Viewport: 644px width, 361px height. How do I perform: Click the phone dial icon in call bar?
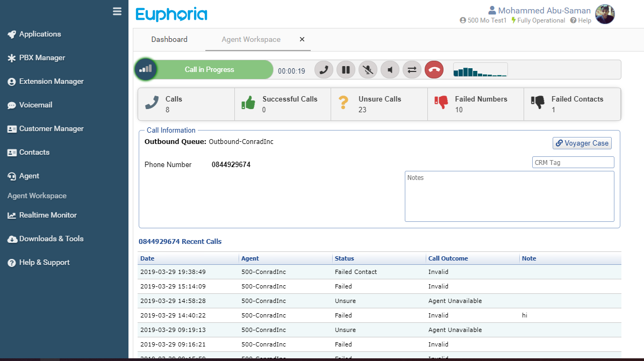(324, 70)
